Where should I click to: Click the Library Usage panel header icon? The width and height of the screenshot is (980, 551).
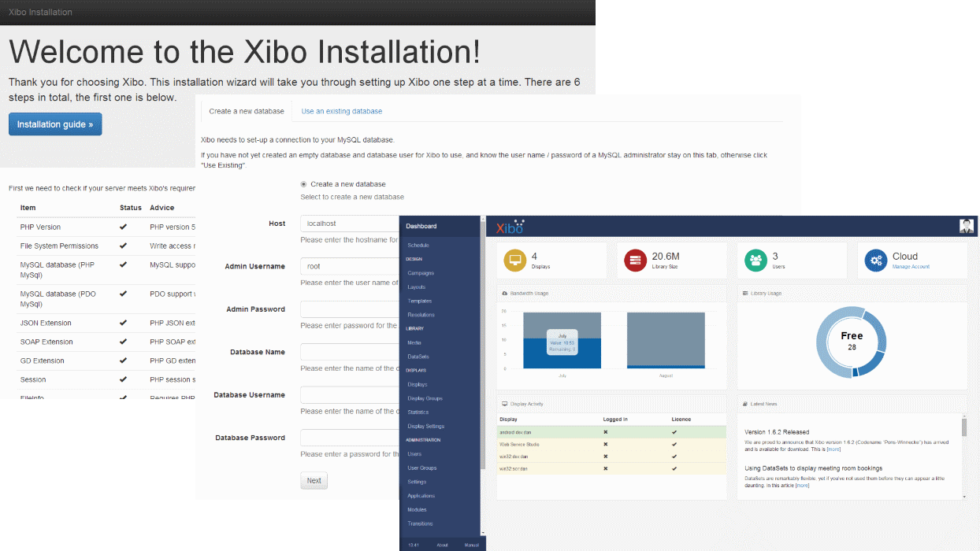tap(745, 294)
